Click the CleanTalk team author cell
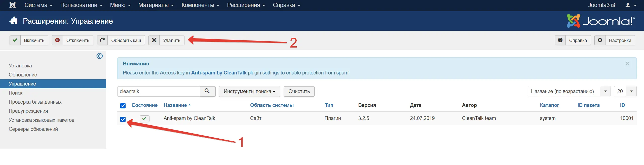The image size is (644, 165). click(479, 118)
